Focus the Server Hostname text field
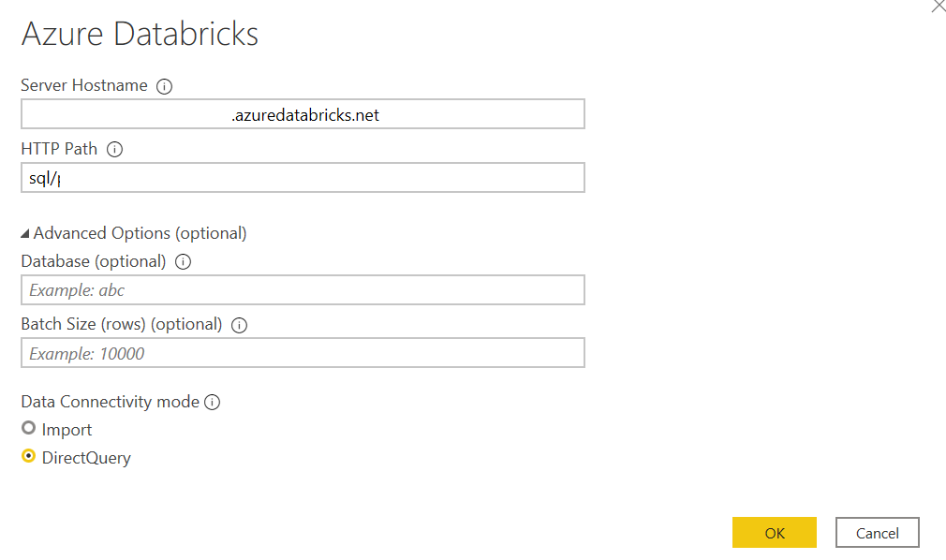Image resolution: width=946 pixels, height=560 pixels. tap(303, 114)
